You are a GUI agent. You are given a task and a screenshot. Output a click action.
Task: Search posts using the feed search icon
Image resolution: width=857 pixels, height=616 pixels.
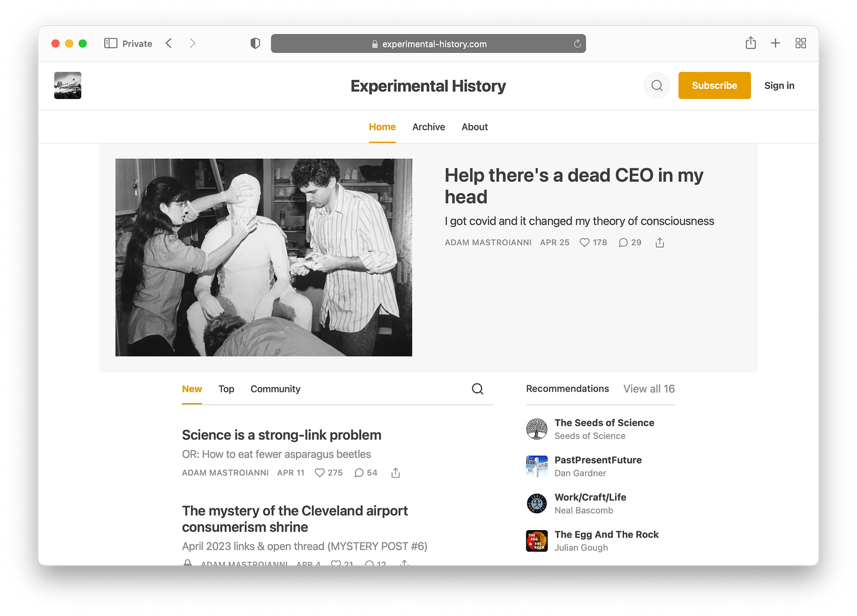point(477,389)
